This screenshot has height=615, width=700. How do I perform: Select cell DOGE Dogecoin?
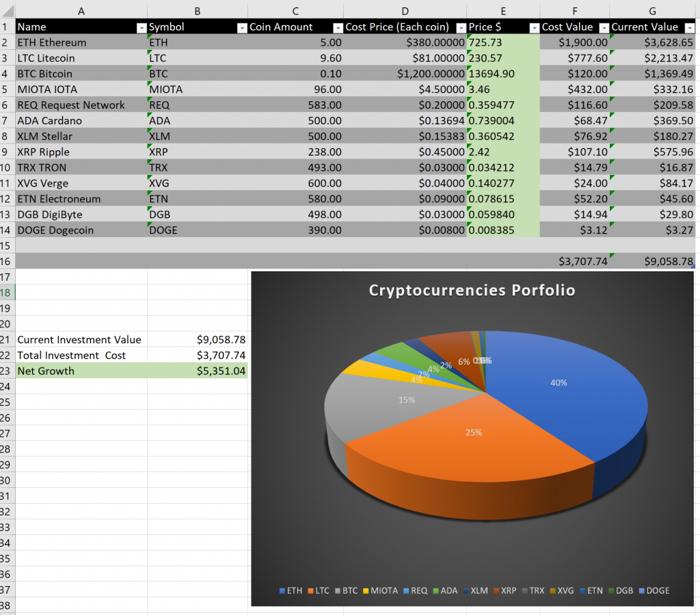[x=81, y=230]
